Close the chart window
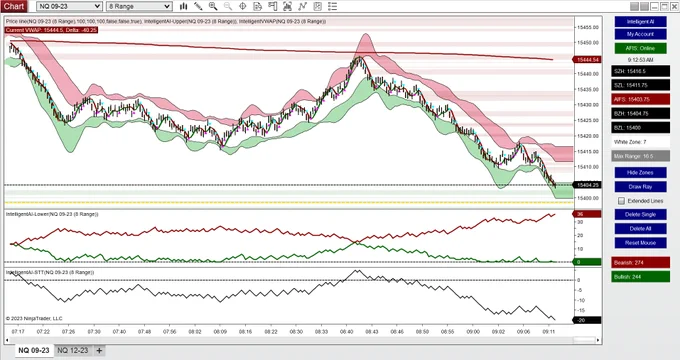 click(x=674, y=6)
